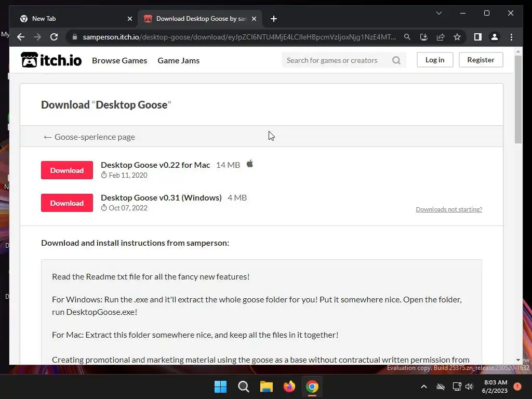This screenshot has width=532, height=399.
Task: Click the search magnifier on itch.io
Action: [396, 60]
